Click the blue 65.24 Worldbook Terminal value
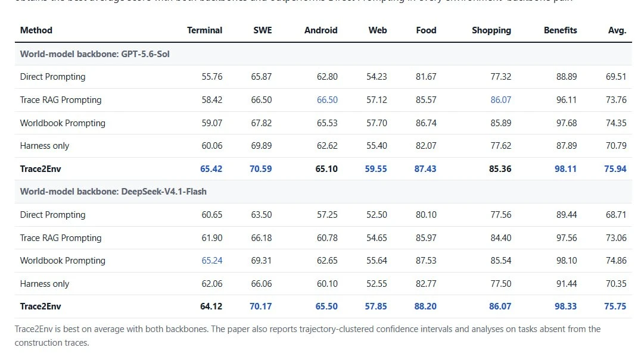 tap(212, 261)
